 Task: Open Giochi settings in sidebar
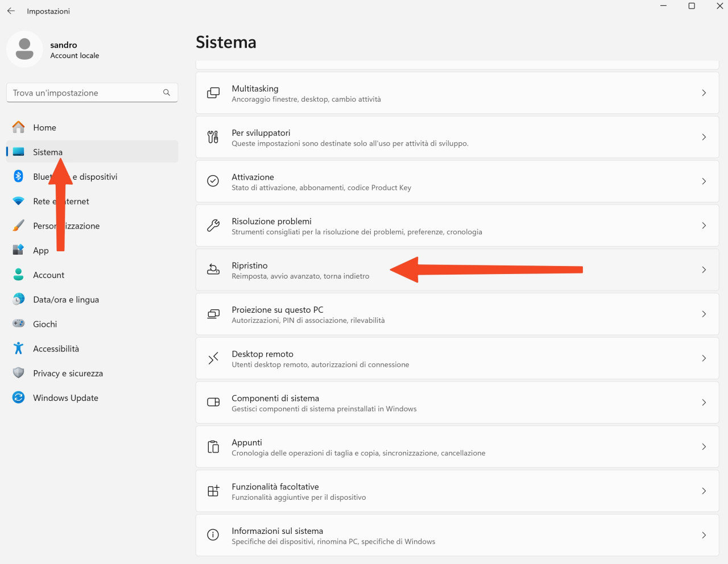[x=92, y=324]
